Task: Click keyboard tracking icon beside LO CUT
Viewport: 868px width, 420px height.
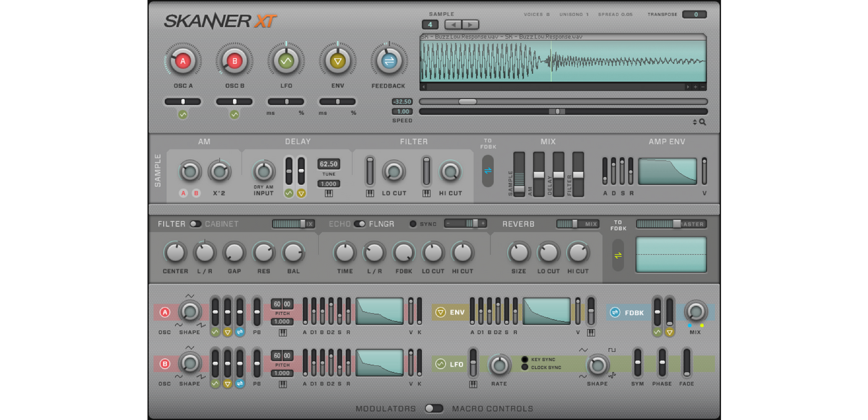Action: (370, 194)
